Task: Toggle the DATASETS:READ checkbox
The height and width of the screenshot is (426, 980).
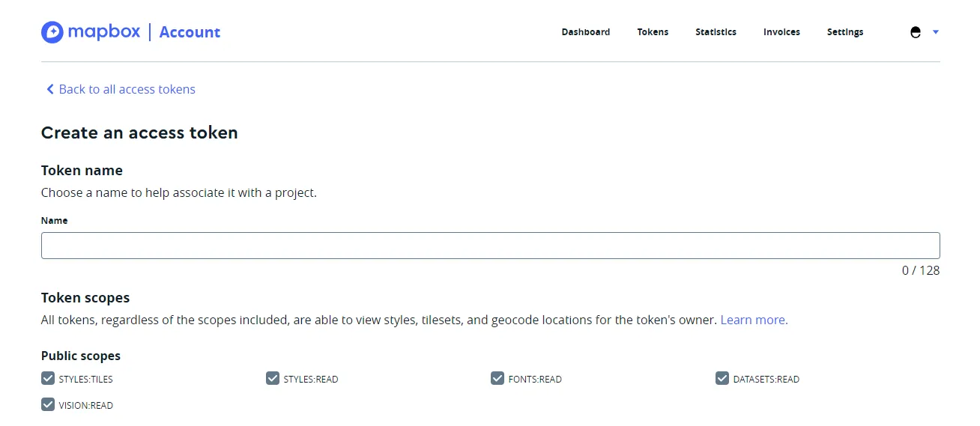Action: (x=722, y=378)
